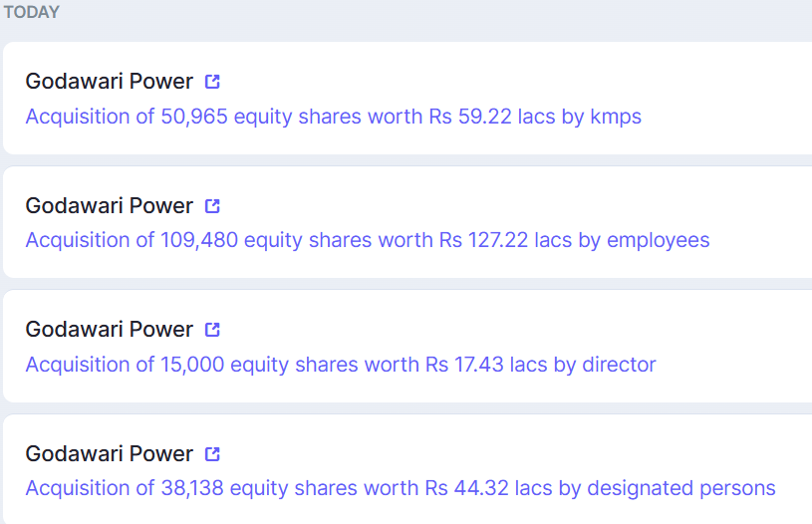
Task: Open acquisition of 15,000 equity shares link
Action: pos(340,365)
